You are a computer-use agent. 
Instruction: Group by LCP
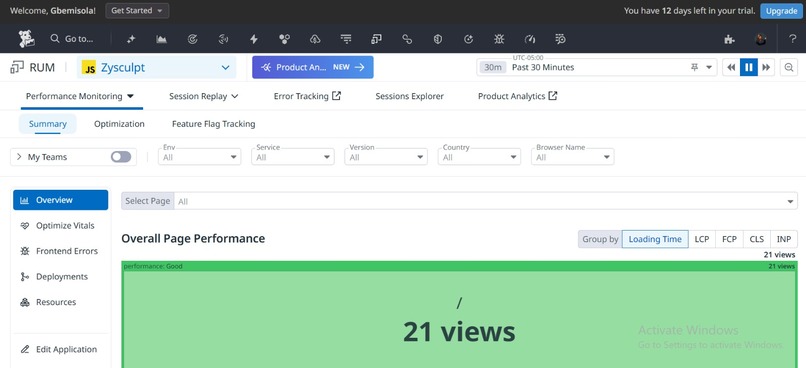pyautogui.click(x=702, y=239)
